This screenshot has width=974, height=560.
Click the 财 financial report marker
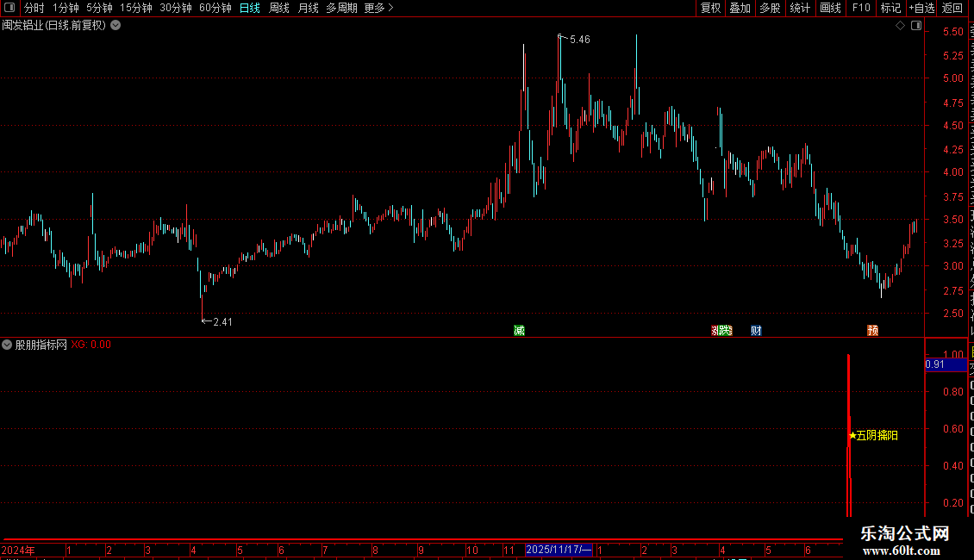pyautogui.click(x=756, y=330)
